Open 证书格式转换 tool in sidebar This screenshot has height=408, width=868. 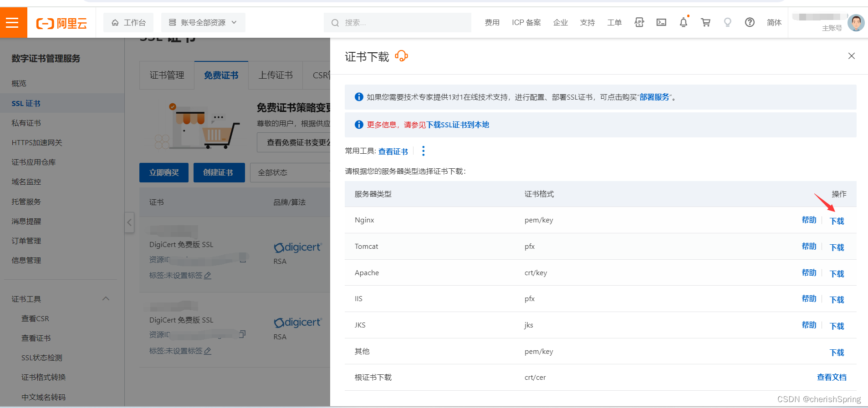point(43,377)
